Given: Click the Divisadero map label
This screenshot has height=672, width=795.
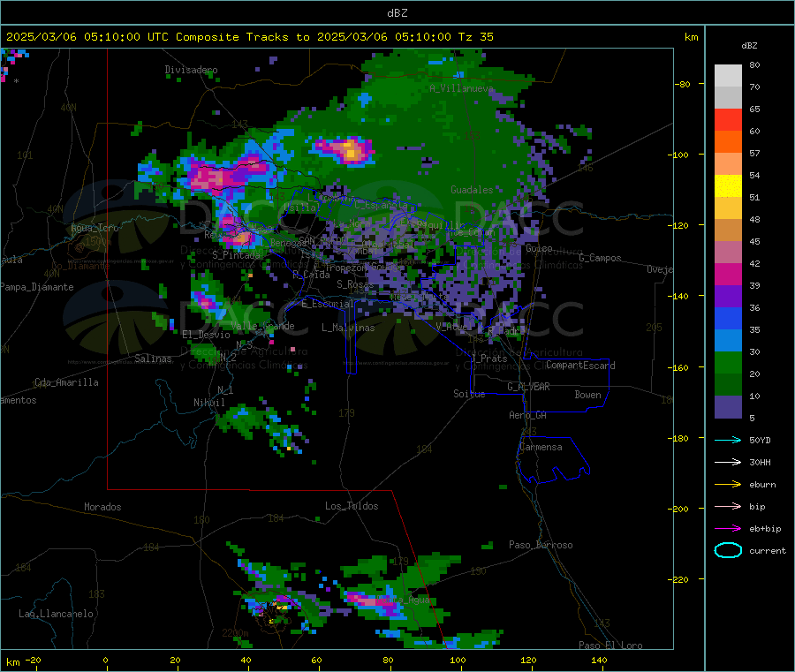Looking at the screenshot, I should pos(191,70).
